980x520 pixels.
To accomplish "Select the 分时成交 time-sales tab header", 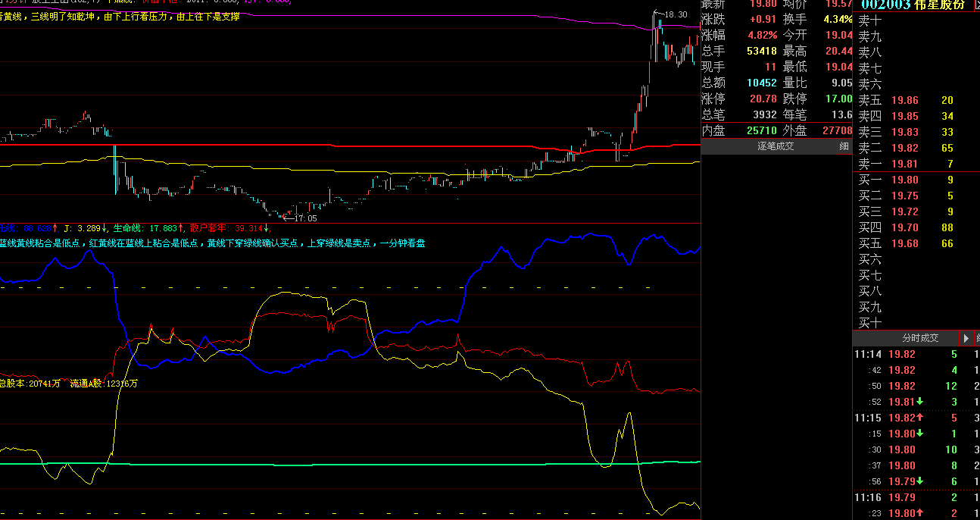I will coord(920,338).
